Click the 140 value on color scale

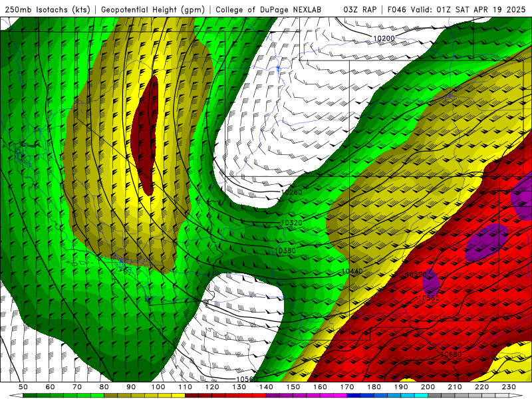266,387
